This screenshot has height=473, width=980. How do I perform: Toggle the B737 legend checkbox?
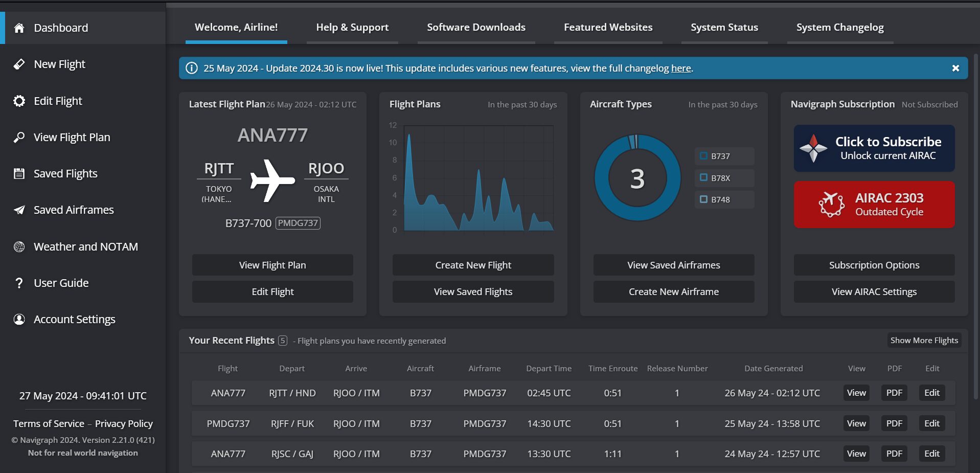704,156
